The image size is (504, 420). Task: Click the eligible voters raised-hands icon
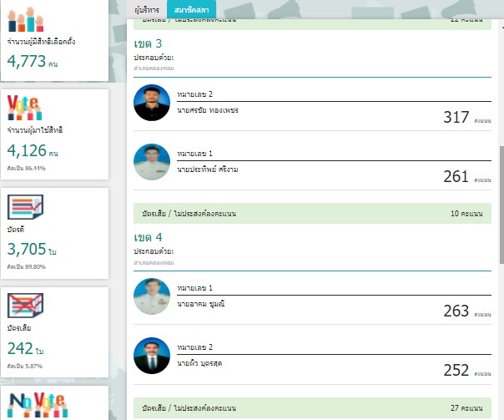click(x=26, y=19)
